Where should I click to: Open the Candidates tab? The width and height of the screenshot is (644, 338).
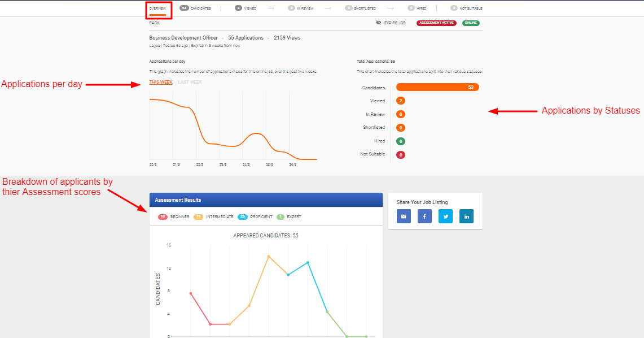click(x=195, y=8)
